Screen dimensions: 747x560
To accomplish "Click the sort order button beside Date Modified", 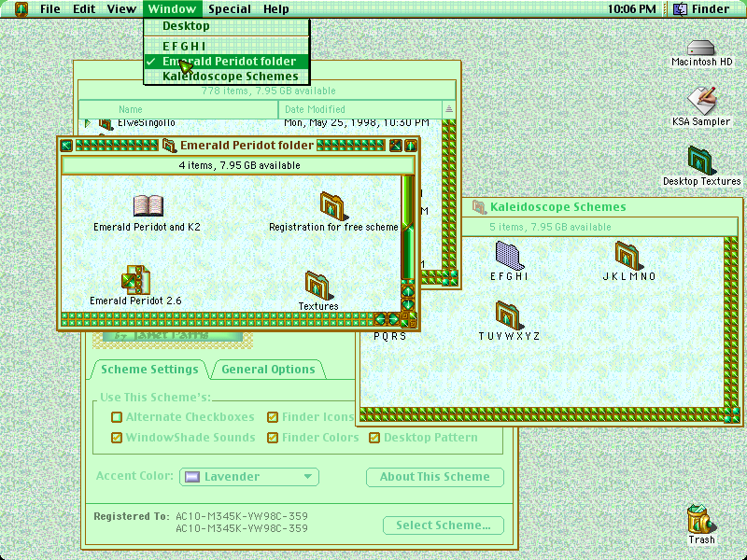I will pos(449,109).
